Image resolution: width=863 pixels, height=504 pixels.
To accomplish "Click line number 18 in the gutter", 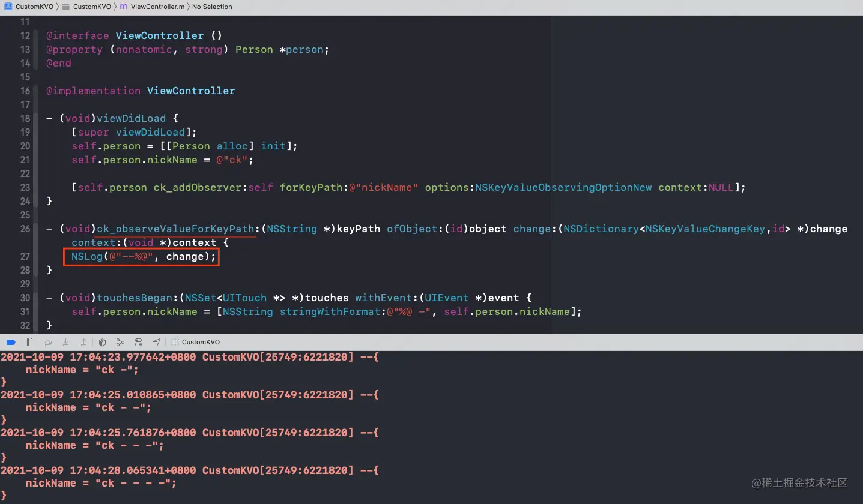I will [25, 118].
